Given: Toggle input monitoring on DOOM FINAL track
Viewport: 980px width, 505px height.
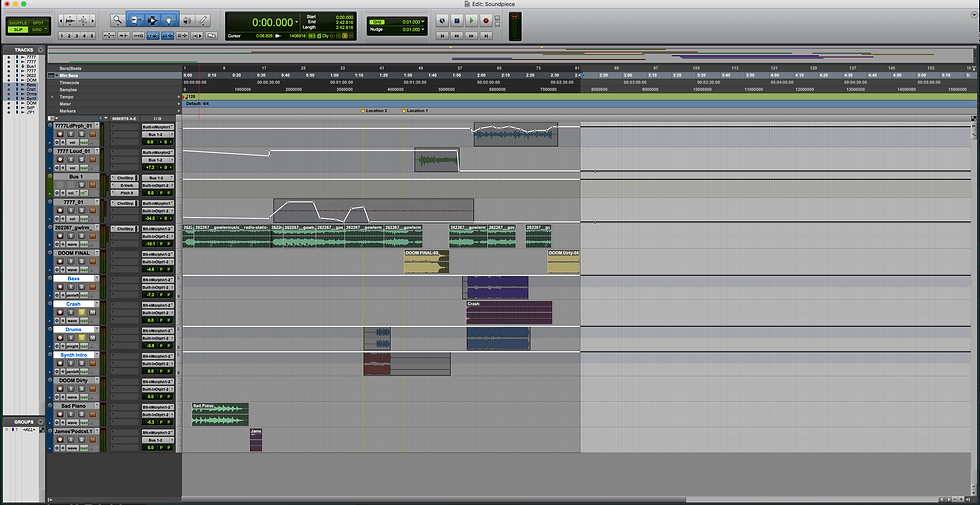Looking at the screenshot, I should [71, 261].
